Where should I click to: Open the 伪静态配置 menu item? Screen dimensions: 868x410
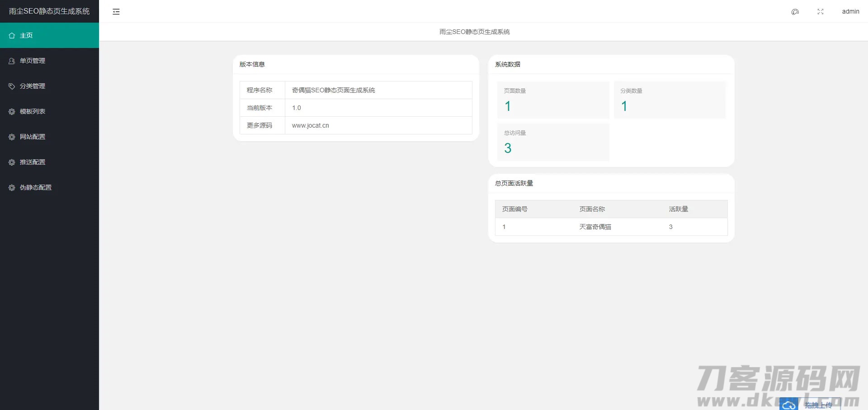coord(36,187)
